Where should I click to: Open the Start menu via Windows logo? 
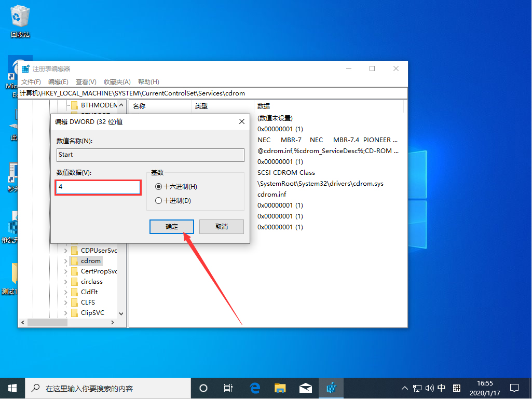pyautogui.click(x=11, y=388)
